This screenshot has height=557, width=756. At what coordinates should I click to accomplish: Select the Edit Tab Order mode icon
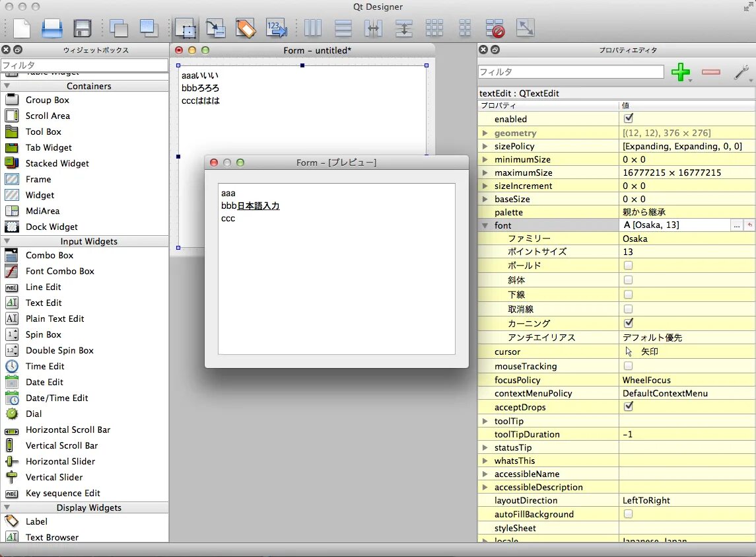point(276,28)
